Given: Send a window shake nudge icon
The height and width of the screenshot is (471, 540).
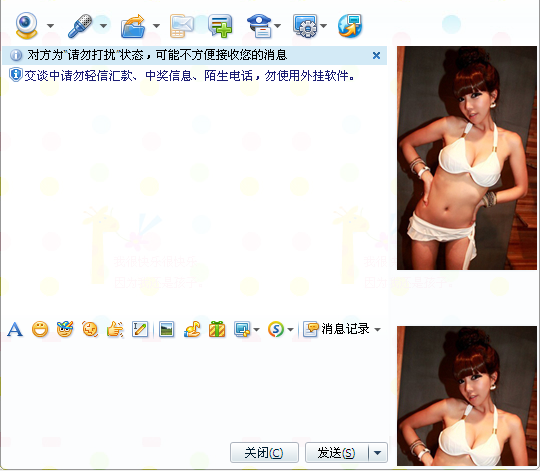Looking at the screenshot, I should point(90,329).
